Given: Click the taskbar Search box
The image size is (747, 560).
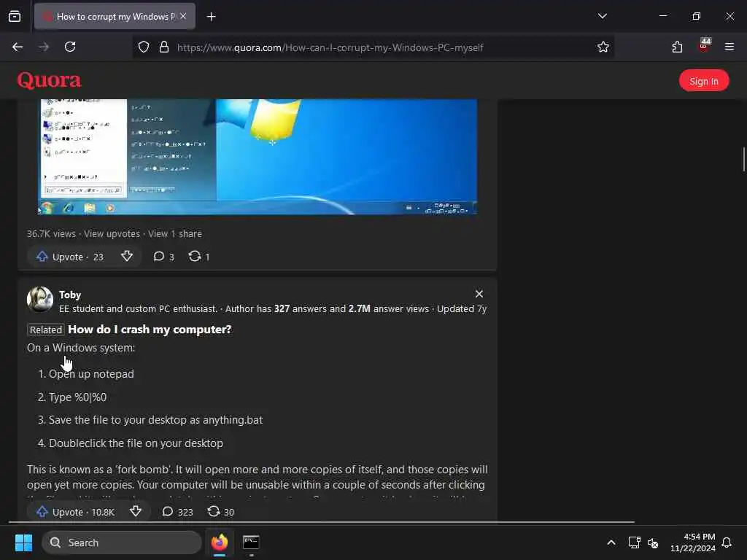Looking at the screenshot, I should tap(122, 542).
